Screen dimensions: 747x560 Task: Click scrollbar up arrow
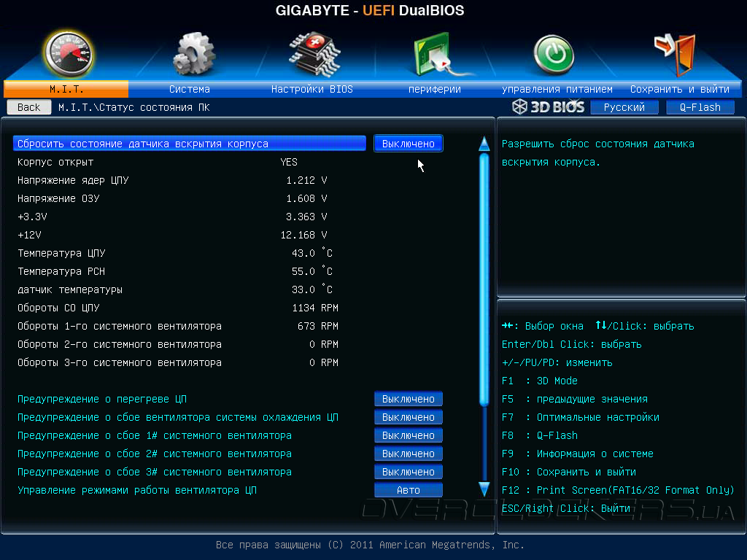(484, 144)
